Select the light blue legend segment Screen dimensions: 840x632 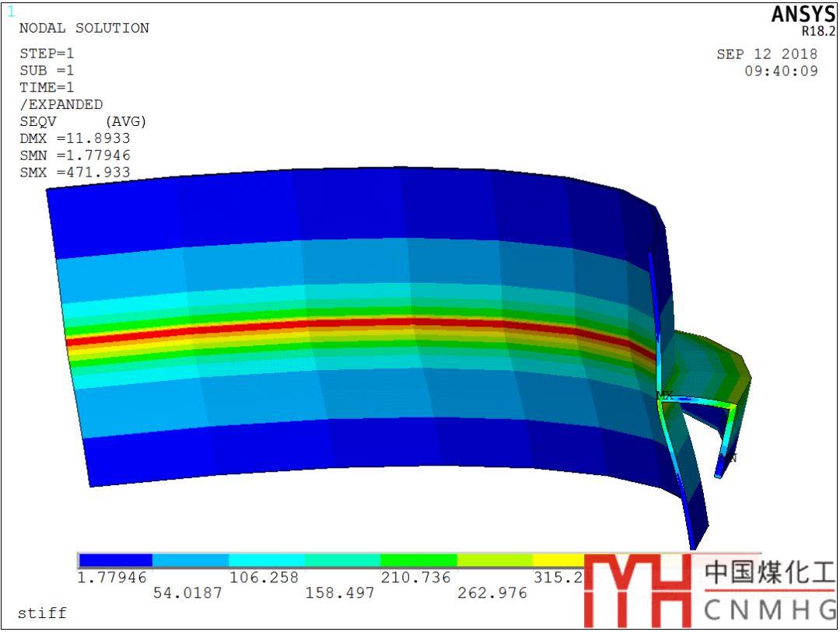pos(191,560)
